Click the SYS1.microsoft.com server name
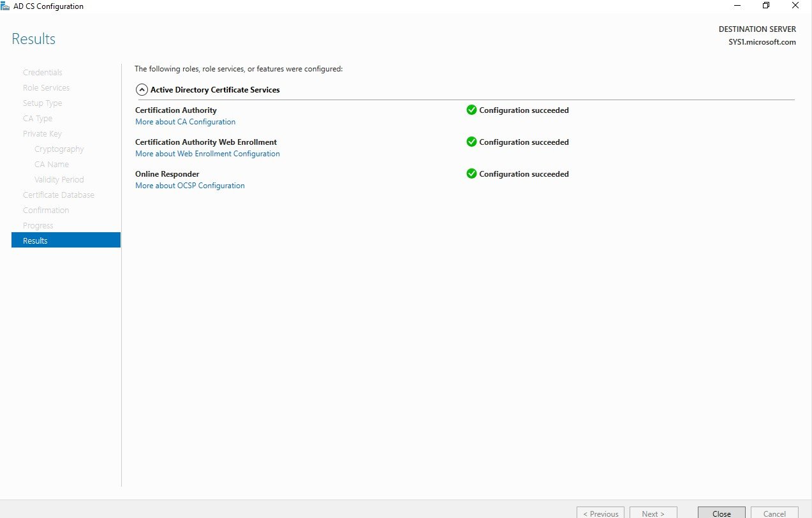This screenshot has height=518, width=812. [x=762, y=42]
